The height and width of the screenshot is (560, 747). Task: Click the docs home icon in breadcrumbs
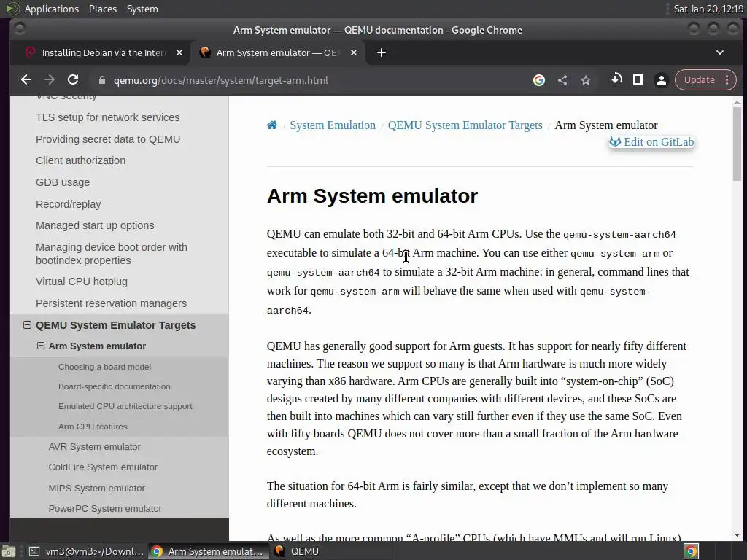271,125
